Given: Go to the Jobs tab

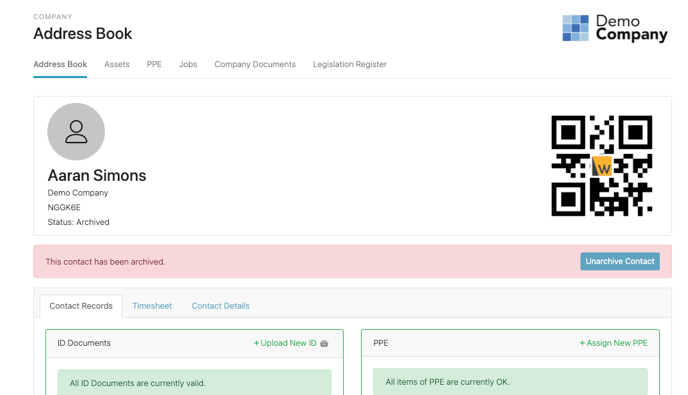Looking at the screenshot, I should coord(188,64).
